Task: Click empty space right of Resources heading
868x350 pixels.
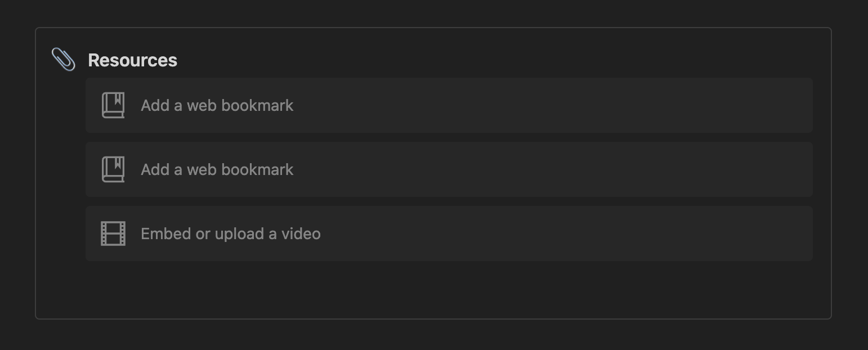Action: click(495, 60)
